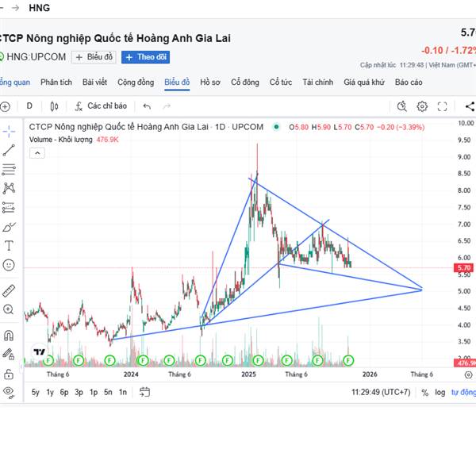
Task: Click the Biểu đồ add button
Action: point(94,57)
